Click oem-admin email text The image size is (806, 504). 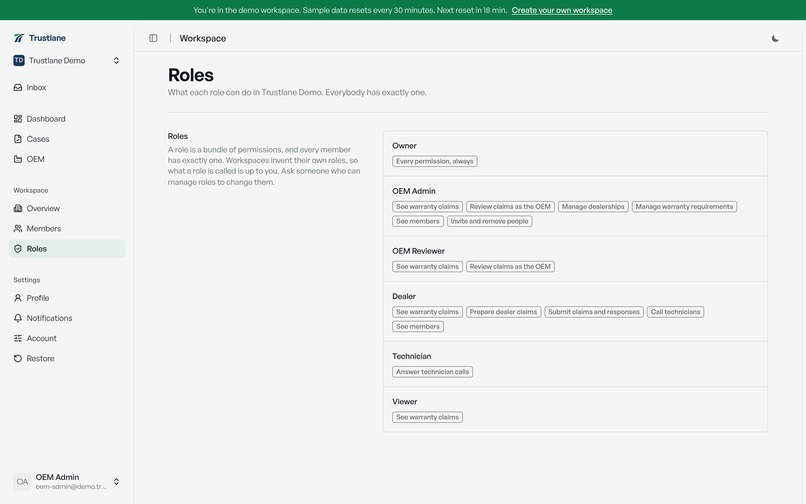71,487
